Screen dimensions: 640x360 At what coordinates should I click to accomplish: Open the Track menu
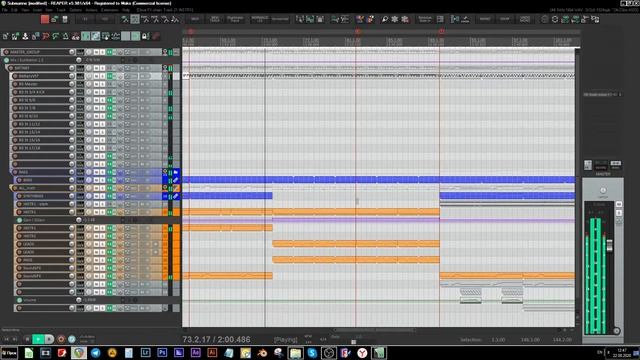(61, 10)
